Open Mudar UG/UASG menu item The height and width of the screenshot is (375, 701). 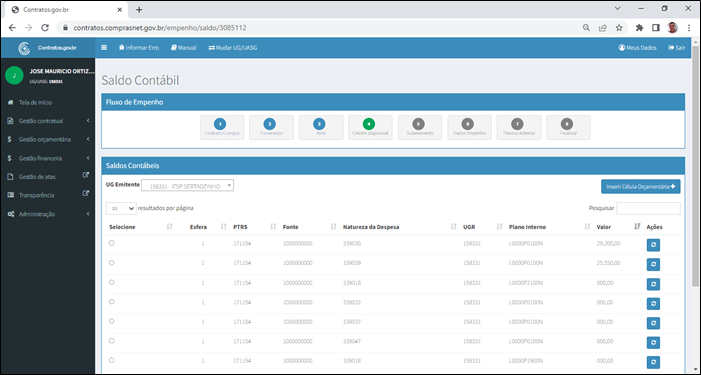tap(233, 48)
